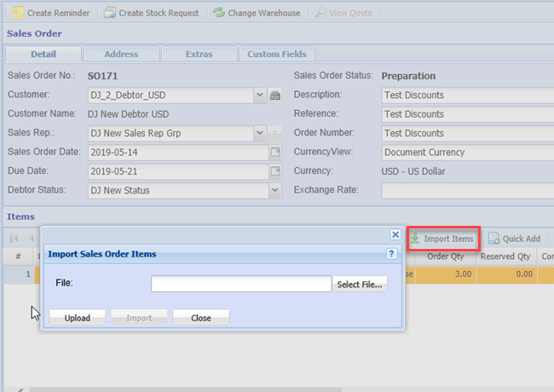Click the File path input field
The height and width of the screenshot is (392, 554).
(241, 285)
